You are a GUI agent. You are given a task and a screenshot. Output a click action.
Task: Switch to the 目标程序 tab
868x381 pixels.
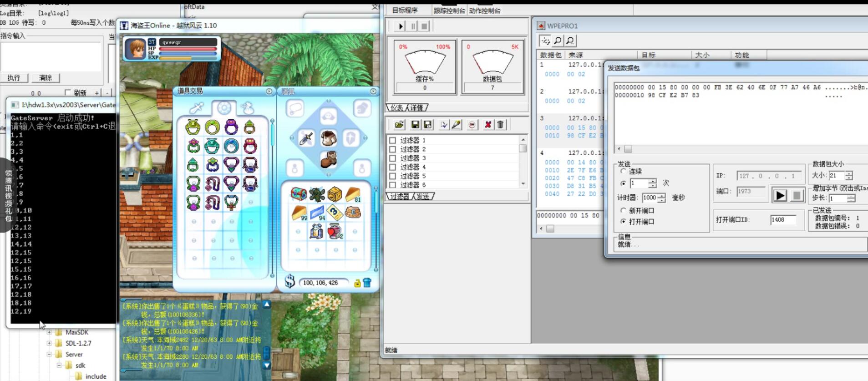[x=405, y=10]
